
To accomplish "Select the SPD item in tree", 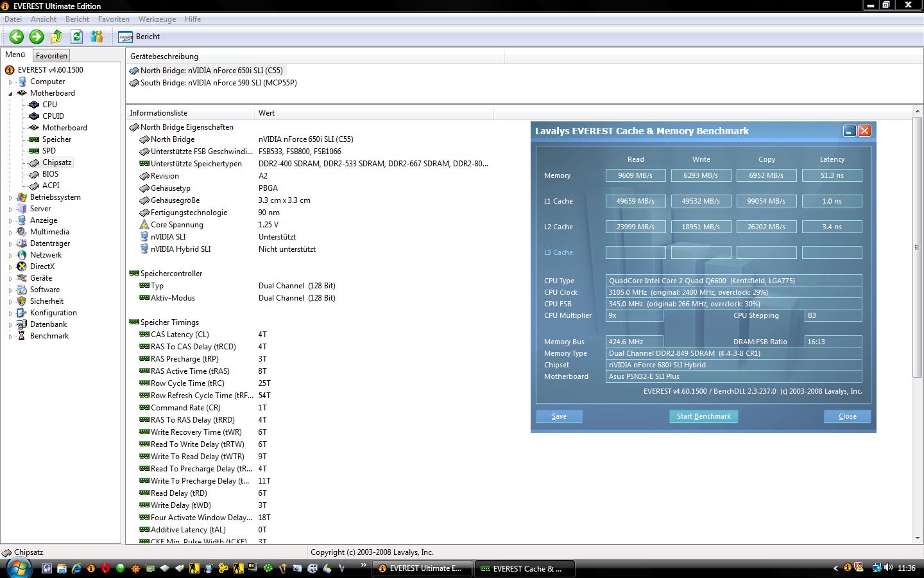I will click(x=49, y=151).
